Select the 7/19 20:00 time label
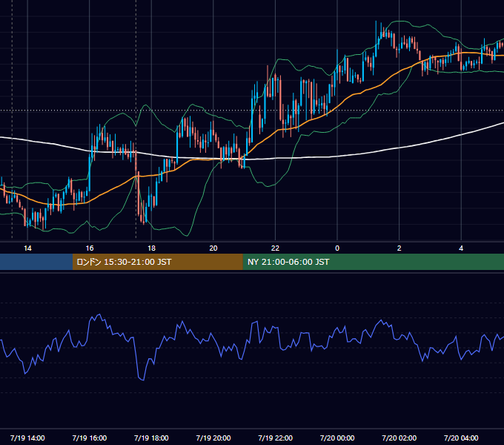 (x=213, y=438)
